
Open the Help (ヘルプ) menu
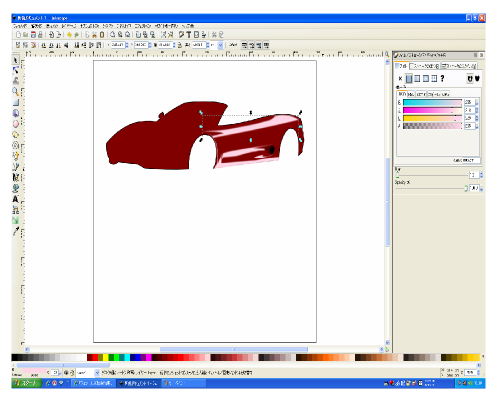187,26
